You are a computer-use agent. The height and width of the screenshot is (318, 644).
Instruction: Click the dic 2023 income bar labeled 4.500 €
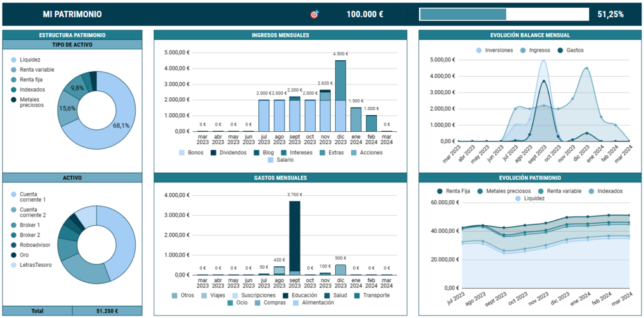pos(340,95)
